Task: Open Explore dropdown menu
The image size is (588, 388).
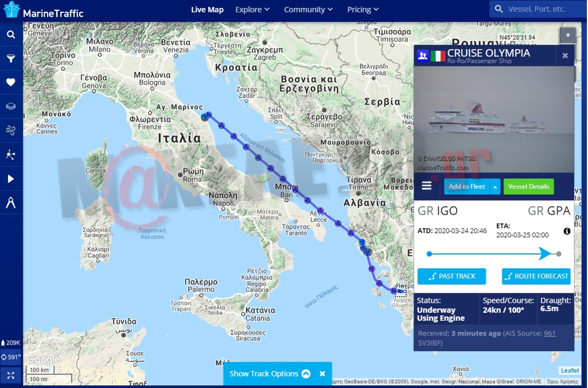Action: [252, 10]
